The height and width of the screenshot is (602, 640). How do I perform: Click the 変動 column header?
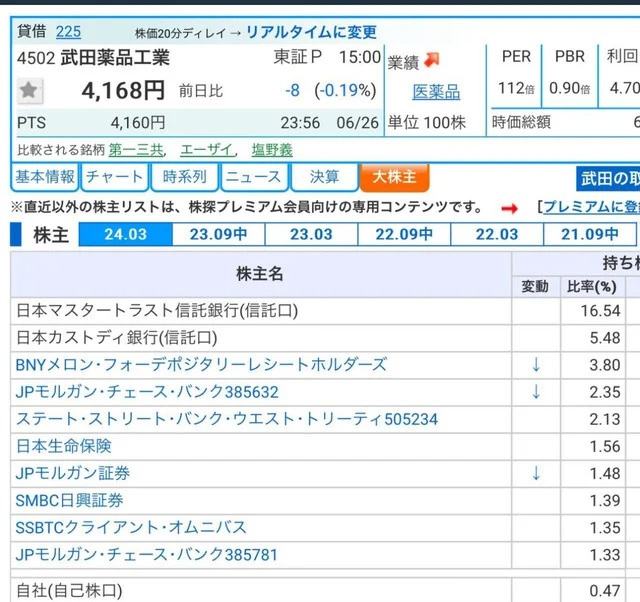point(535,287)
